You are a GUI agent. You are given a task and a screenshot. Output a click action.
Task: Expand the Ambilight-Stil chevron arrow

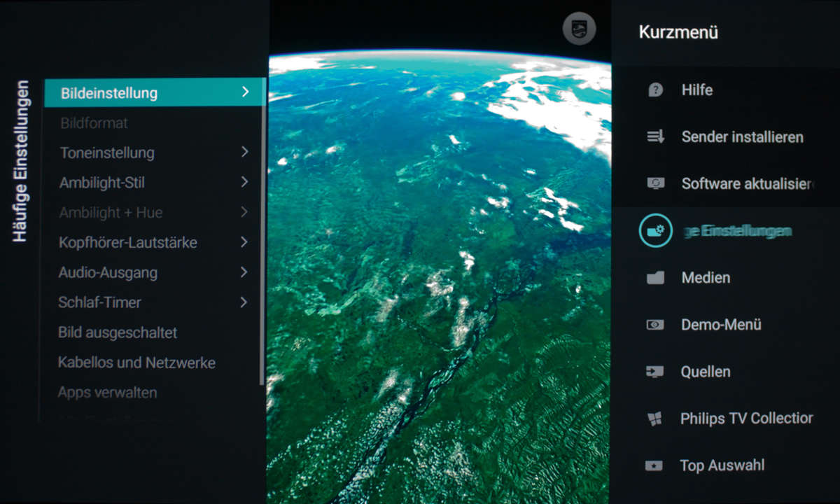tap(244, 182)
